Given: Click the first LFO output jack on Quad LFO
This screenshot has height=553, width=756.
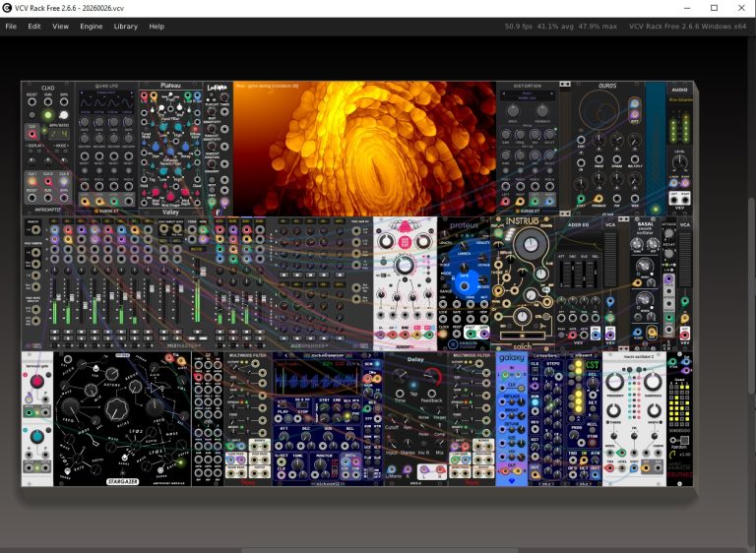Looking at the screenshot, I should tap(85, 201).
